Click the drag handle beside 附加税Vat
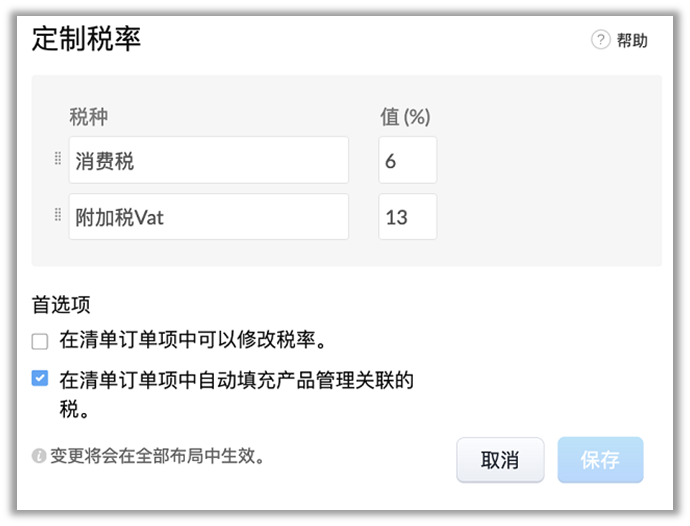 (x=58, y=215)
